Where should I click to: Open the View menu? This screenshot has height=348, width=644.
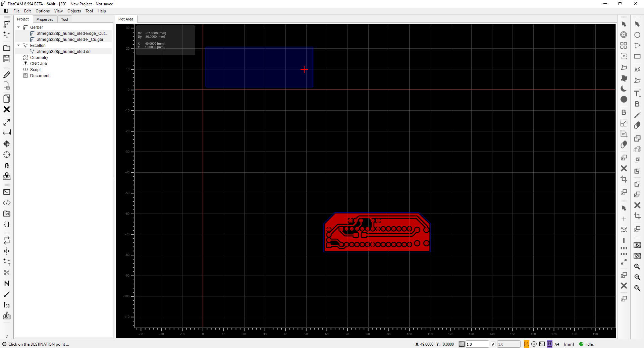click(x=58, y=11)
